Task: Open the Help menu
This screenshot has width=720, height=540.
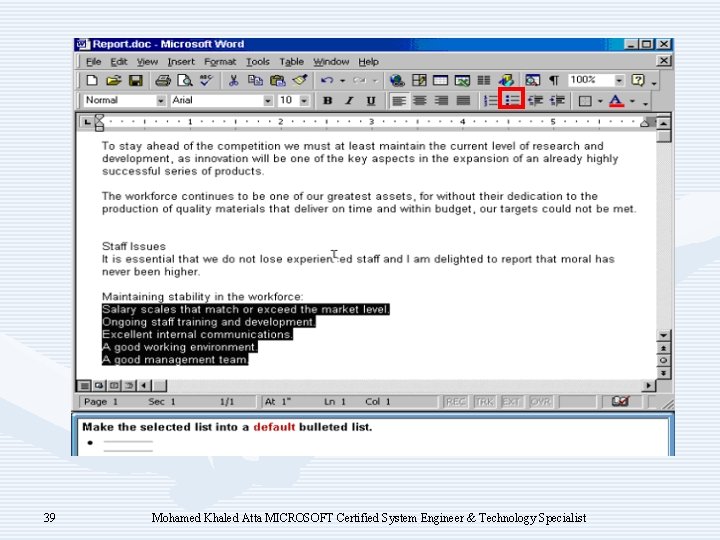Action: tap(368, 62)
